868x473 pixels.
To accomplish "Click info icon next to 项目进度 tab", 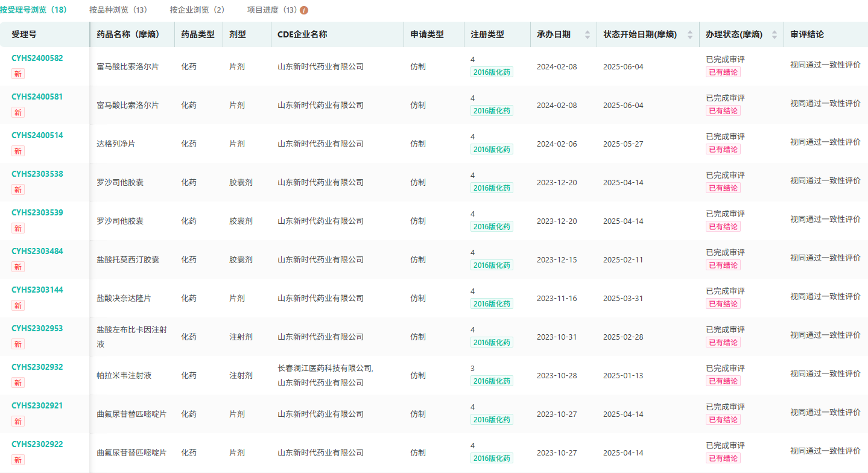I will (304, 10).
